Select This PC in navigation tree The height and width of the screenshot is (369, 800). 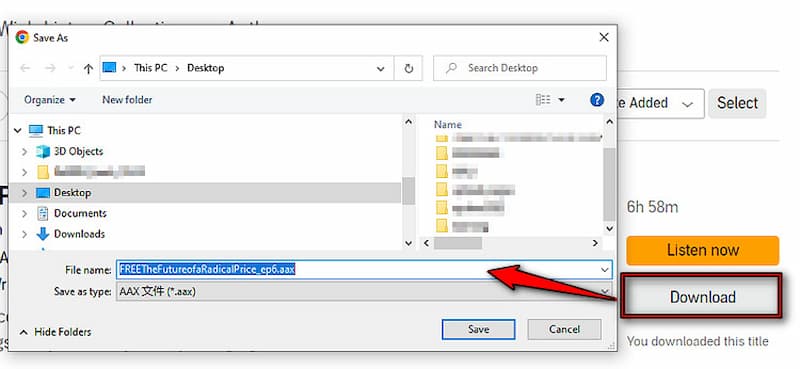click(64, 131)
